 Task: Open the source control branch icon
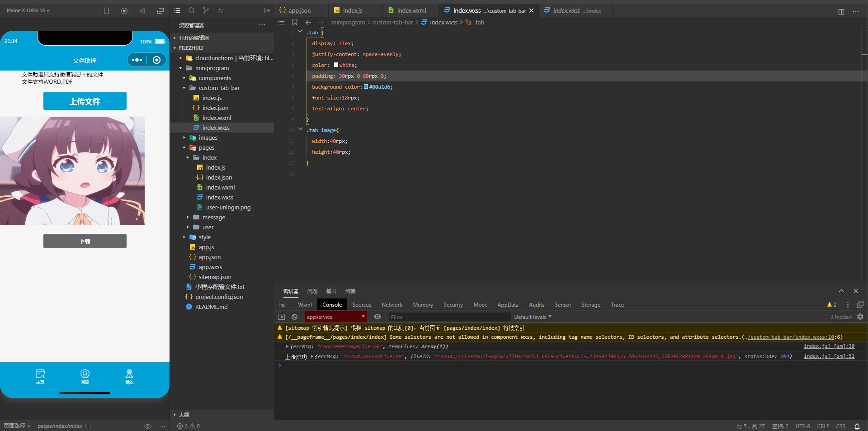click(x=206, y=10)
